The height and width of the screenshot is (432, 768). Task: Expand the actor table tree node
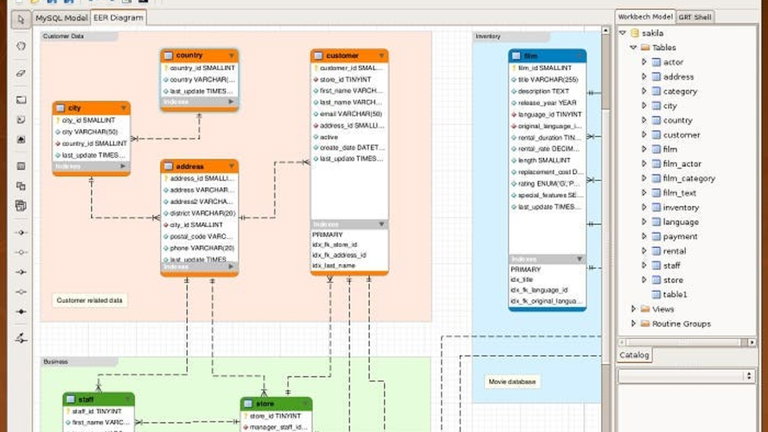[644, 62]
